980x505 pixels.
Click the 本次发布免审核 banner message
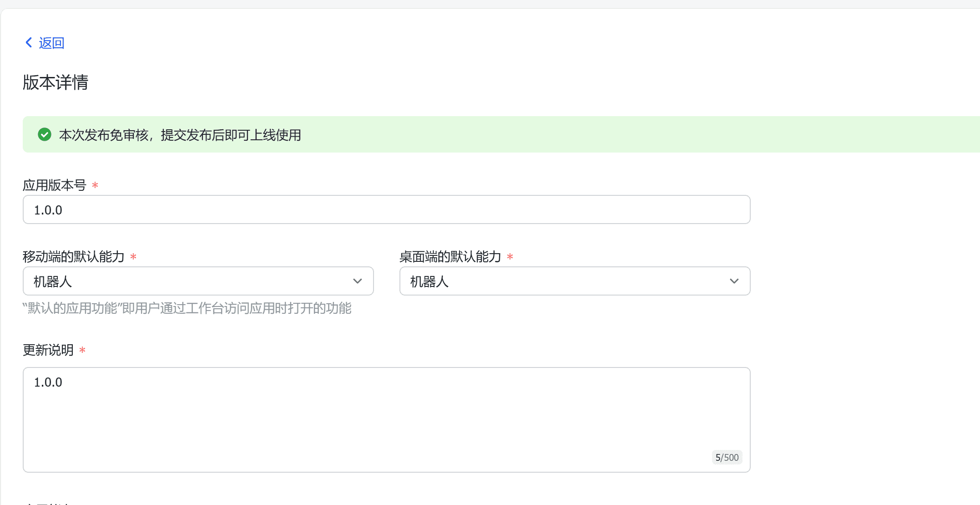pos(180,135)
